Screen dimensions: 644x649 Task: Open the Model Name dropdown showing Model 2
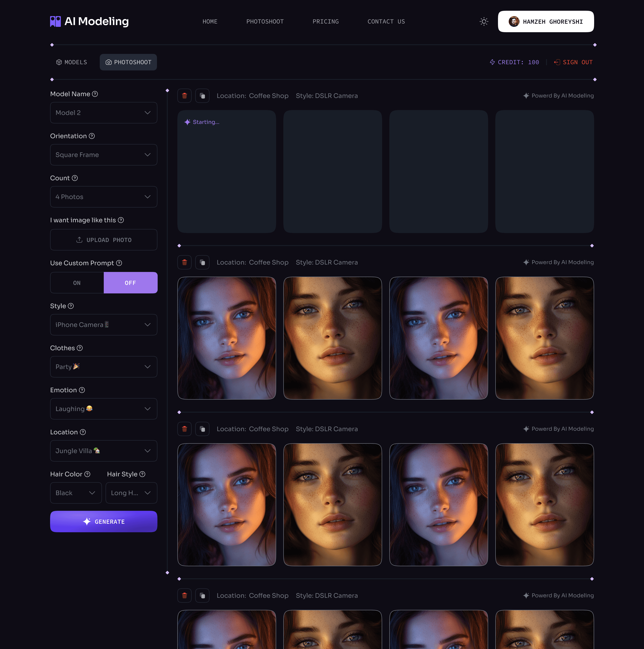tap(104, 113)
